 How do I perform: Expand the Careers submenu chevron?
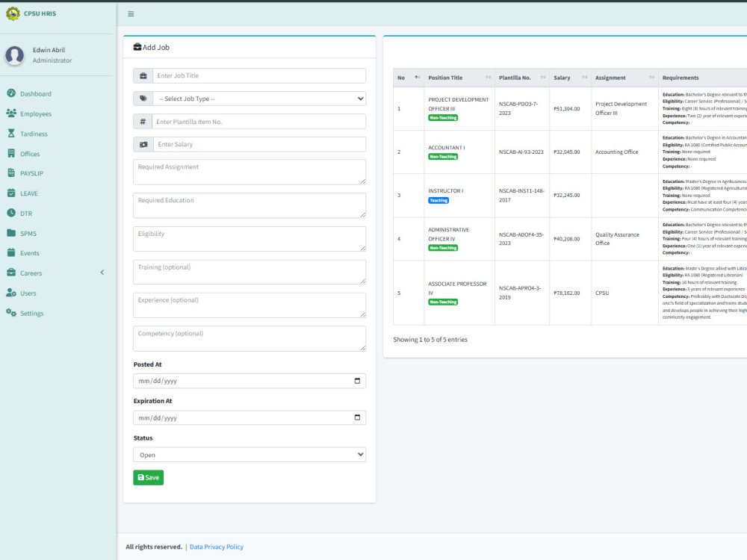pyautogui.click(x=102, y=273)
